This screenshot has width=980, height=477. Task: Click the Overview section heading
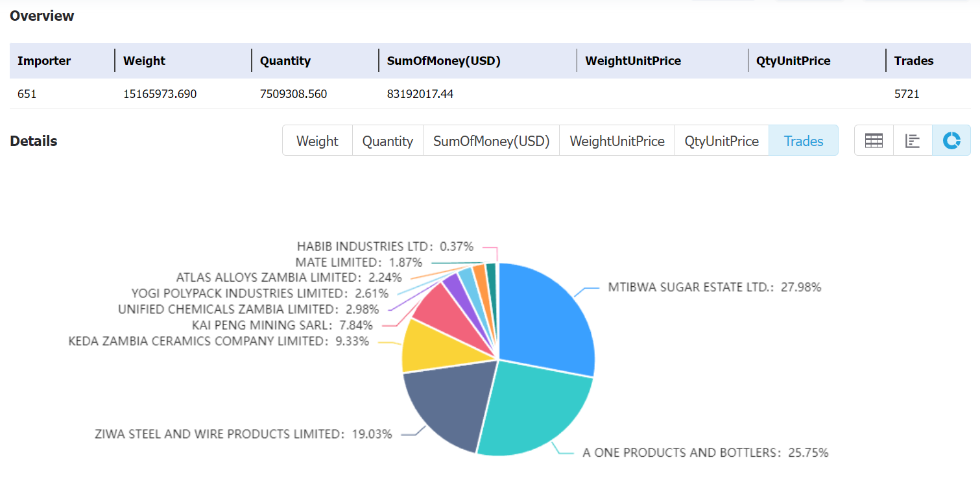pyautogui.click(x=42, y=16)
